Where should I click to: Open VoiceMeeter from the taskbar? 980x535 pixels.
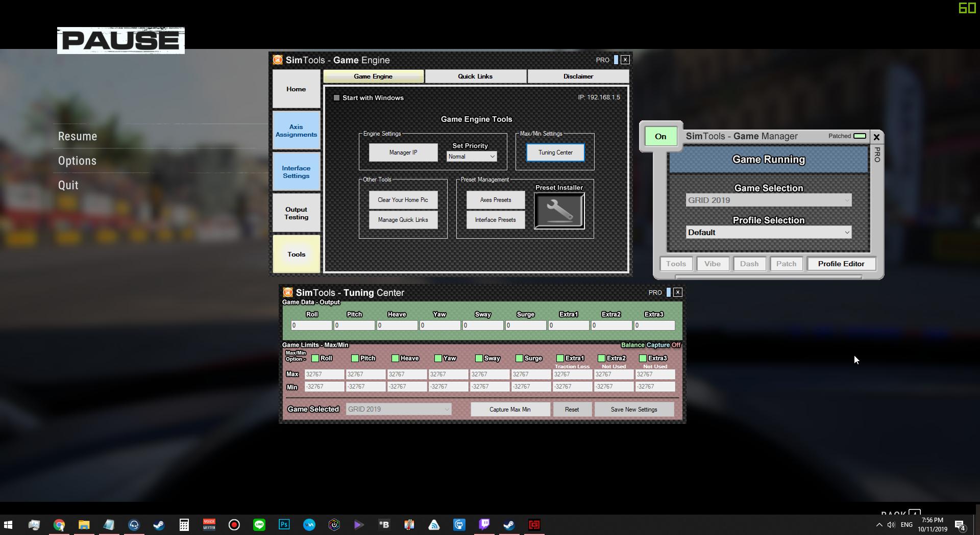click(x=209, y=524)
